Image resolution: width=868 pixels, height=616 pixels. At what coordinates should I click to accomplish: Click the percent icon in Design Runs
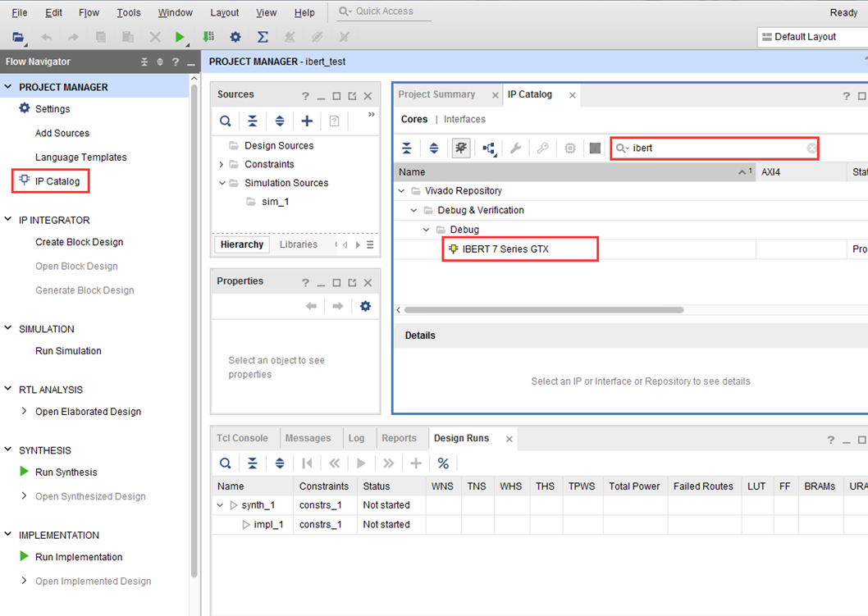[x=443, y=463]
